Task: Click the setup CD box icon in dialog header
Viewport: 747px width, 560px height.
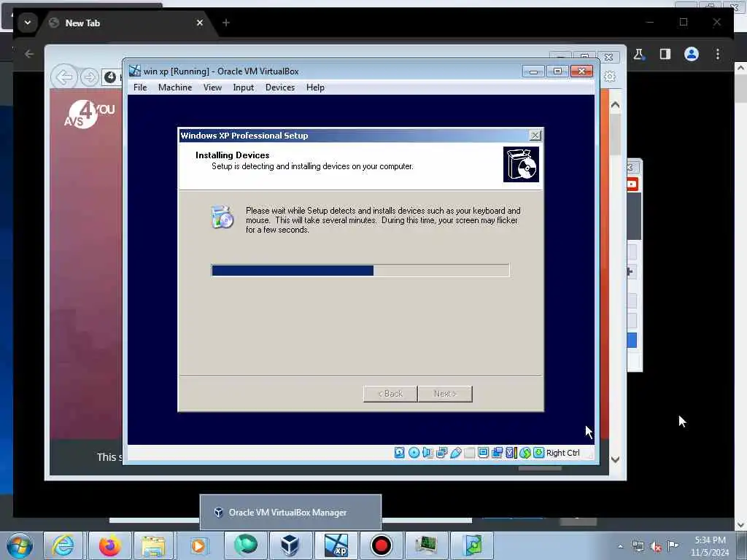Action: (521, 164)
